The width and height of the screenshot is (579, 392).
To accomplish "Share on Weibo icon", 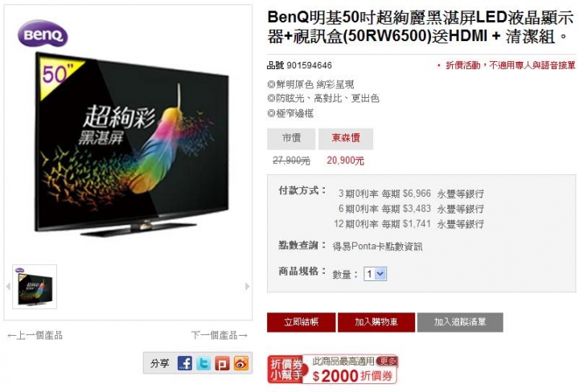I will [x=240, y=363].
